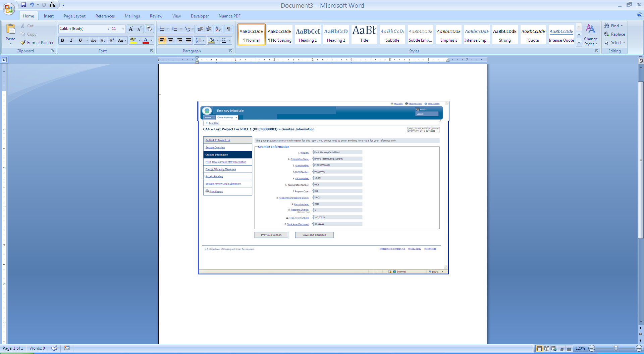Expand the Borders dropdown arrow
The image size is (644, 354).
tap(230, 40)
